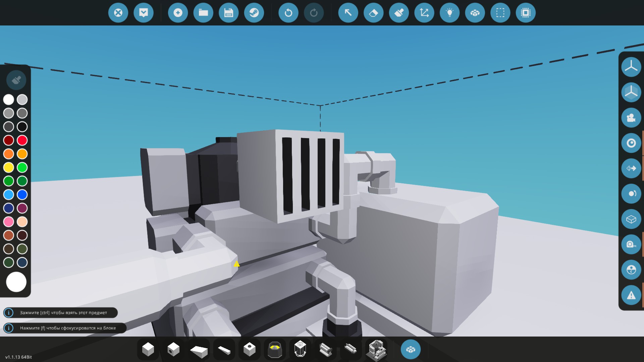644x362 pixels.
Task: Click the undo arrow button
Action: pos(288,13)
